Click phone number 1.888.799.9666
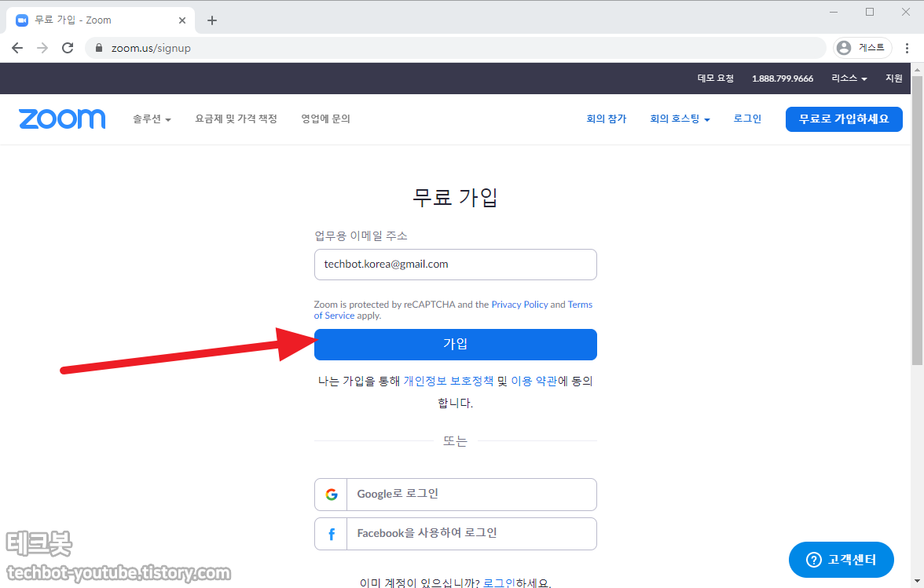The width and height of the screenshot is (924, 588). (x=782, y=79)
